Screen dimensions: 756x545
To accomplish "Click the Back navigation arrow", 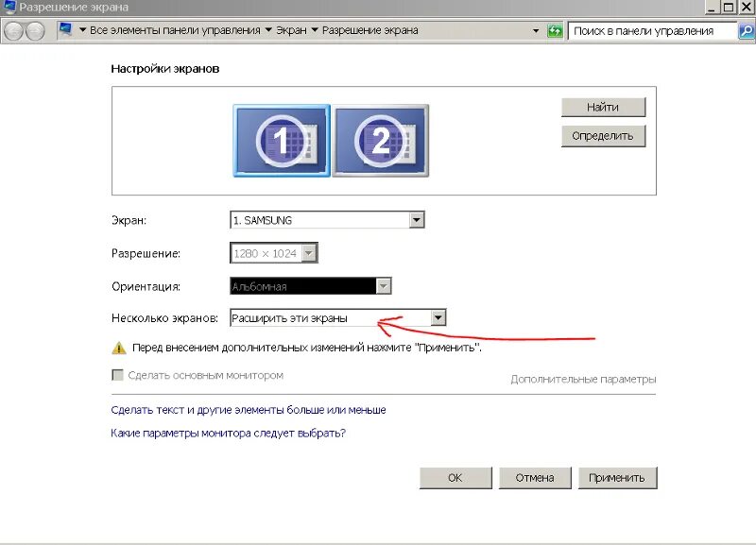I will (x=13, y=31).
